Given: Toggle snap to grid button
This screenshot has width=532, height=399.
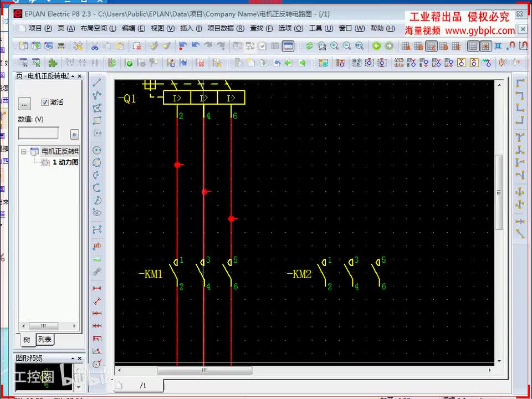Looking at the screenshot, I should tap(485, 46).
